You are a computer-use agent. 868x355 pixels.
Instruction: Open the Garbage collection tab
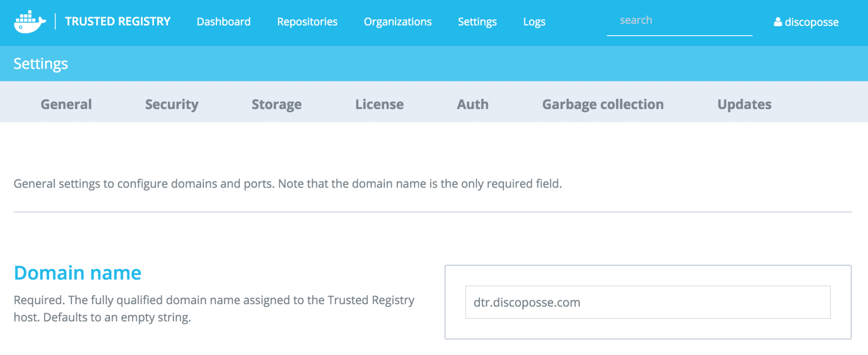tap(603, 104)
